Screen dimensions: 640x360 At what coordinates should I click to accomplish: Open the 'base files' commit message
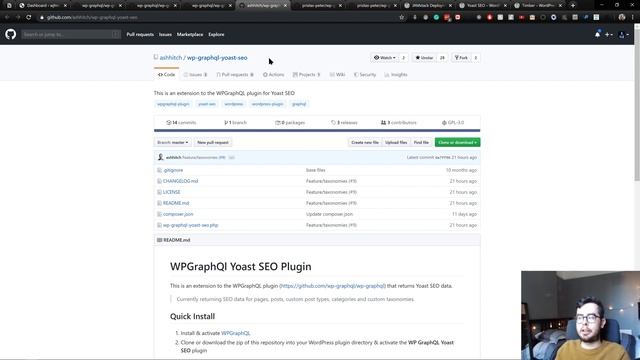[x=316, y=170]
